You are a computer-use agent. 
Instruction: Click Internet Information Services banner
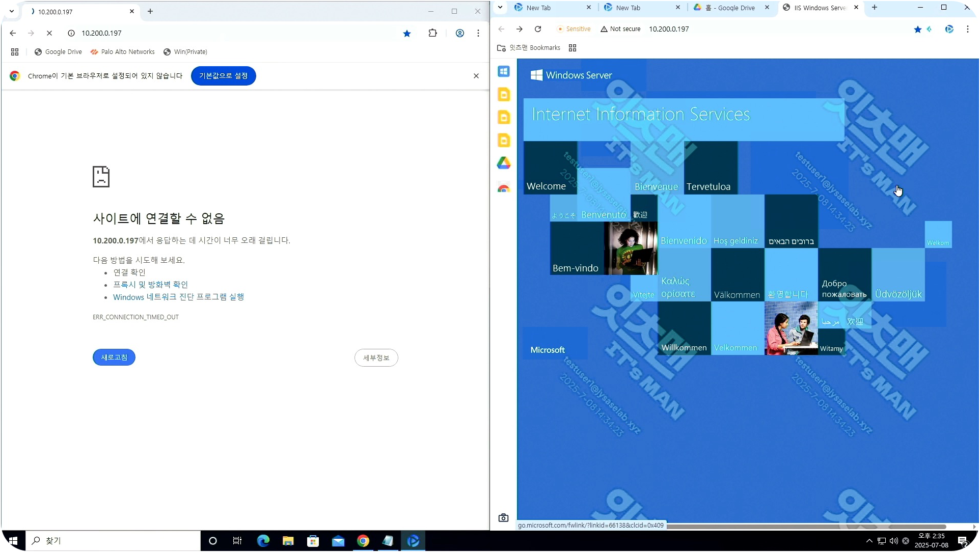point(684,120)
